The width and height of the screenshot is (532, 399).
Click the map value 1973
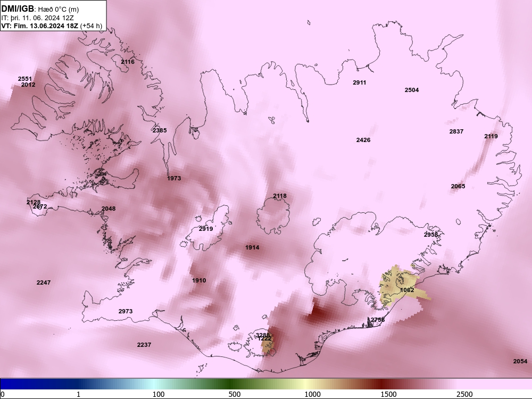click(174, 178)
